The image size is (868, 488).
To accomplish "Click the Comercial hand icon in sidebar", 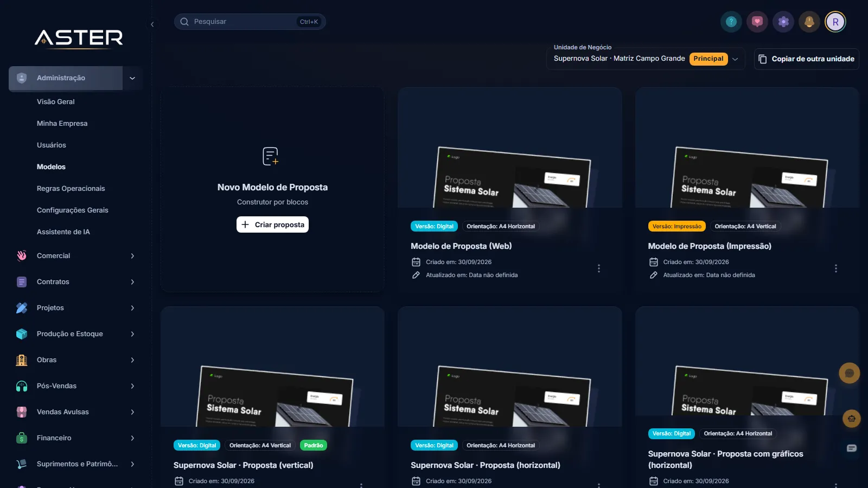I will pos(22,256).
